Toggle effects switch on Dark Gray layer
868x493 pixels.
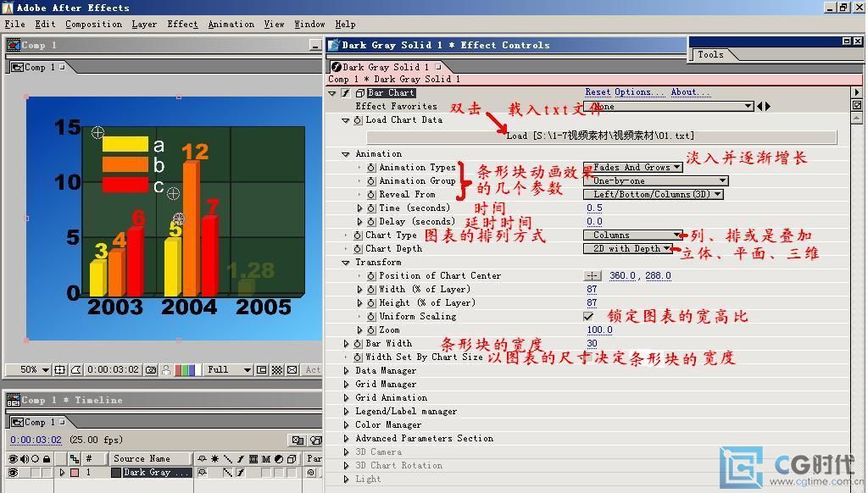tap(240, 473)
